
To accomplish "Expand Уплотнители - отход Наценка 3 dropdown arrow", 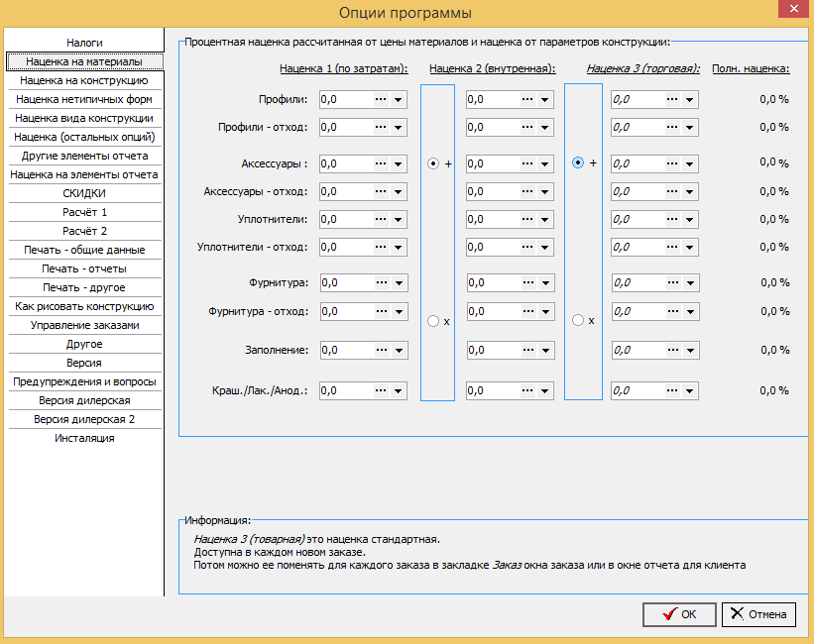I will (689, 247).
